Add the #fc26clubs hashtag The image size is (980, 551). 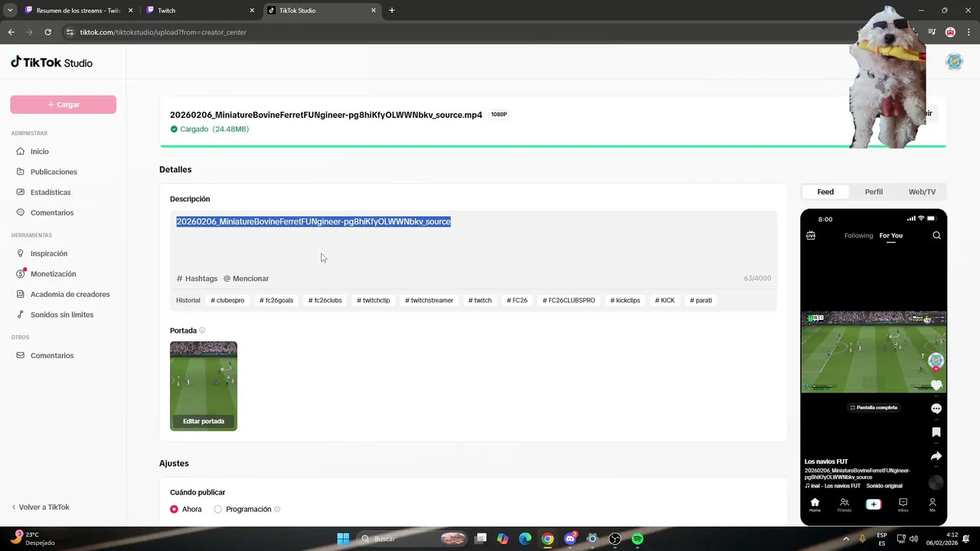click(x=325, y=301)
